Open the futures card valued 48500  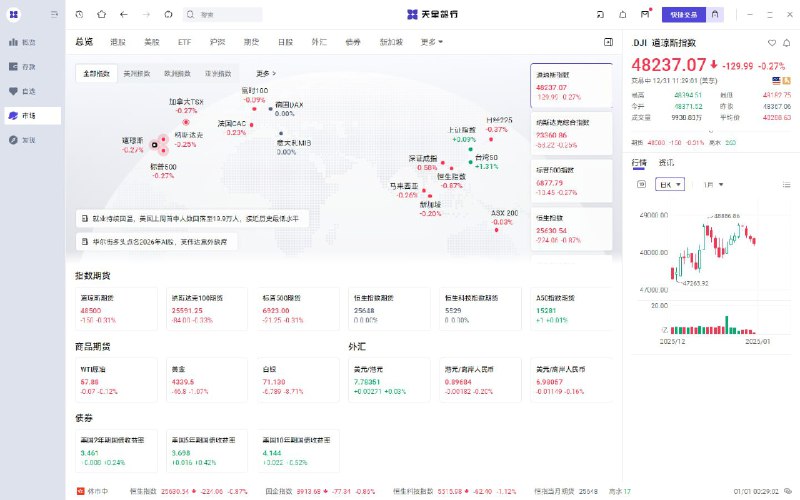tap(116, 309)
